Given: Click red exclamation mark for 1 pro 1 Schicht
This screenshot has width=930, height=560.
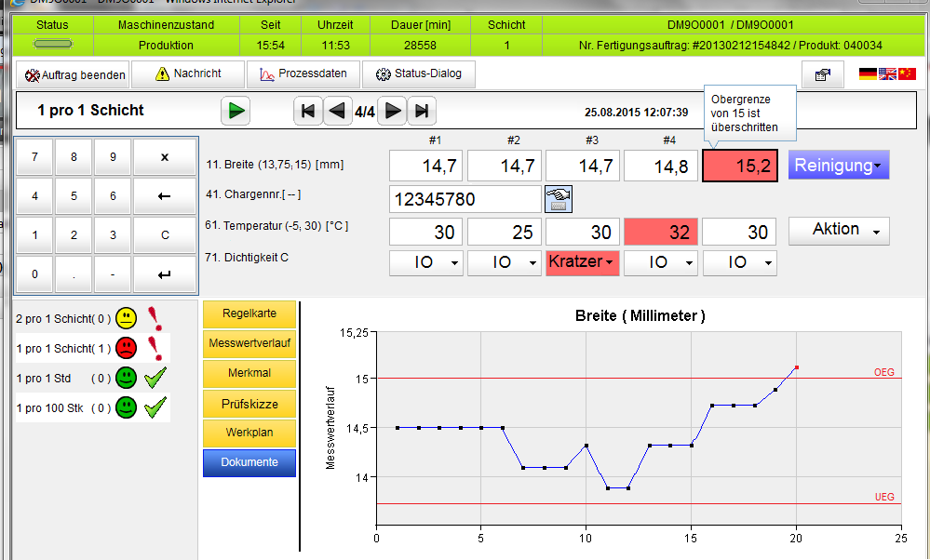Looking at the screenshot, I should 155,349.
